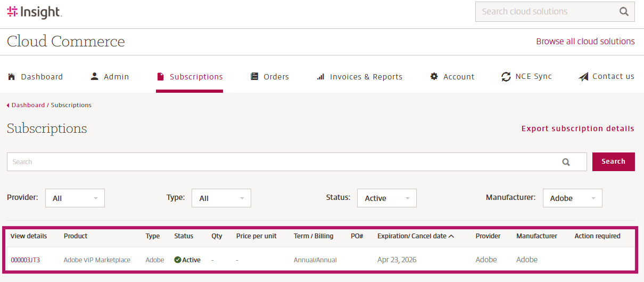Viewport: 644px width, 282px height.
Task: Click the Term / Billing column header
Action: coord(313,236)
